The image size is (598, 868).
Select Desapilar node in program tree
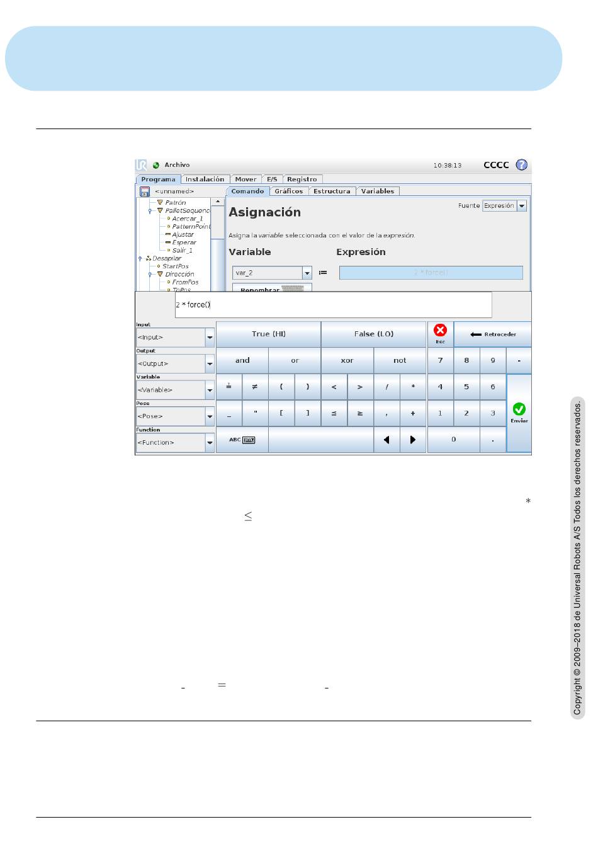pos(167,258)
